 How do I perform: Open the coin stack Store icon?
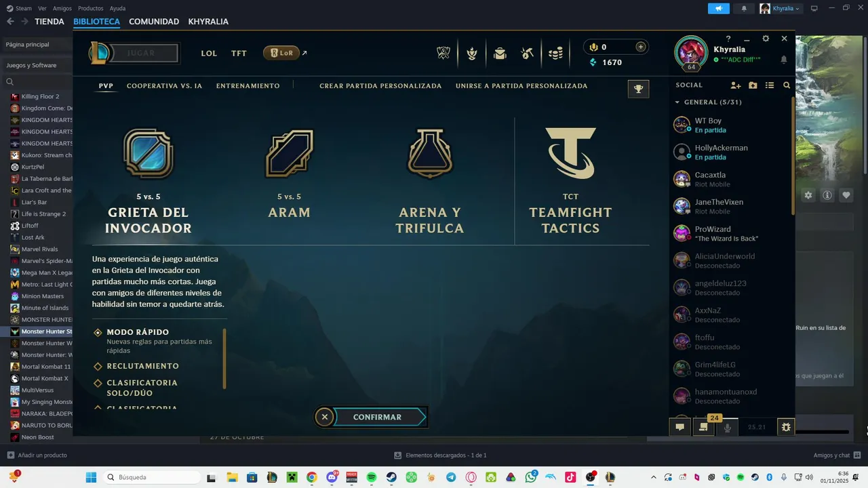point(555,53)
